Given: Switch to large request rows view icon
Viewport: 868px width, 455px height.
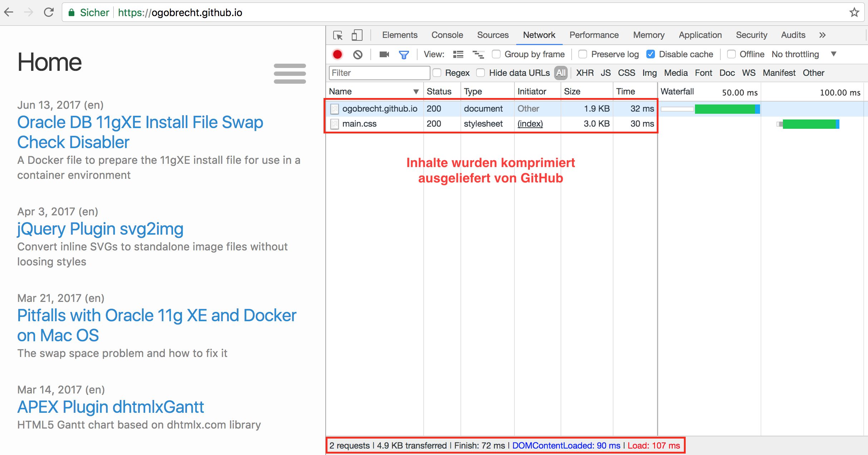Looking at the screenshot, I should 458,54.
